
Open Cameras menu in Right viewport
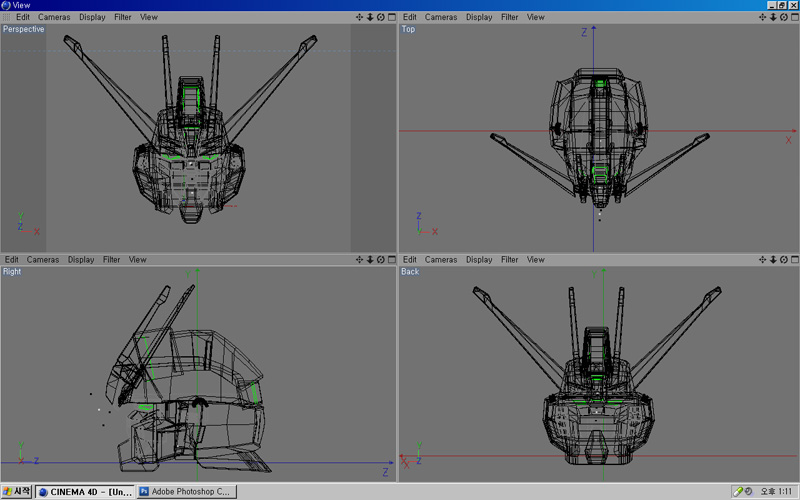pos(43,260)
